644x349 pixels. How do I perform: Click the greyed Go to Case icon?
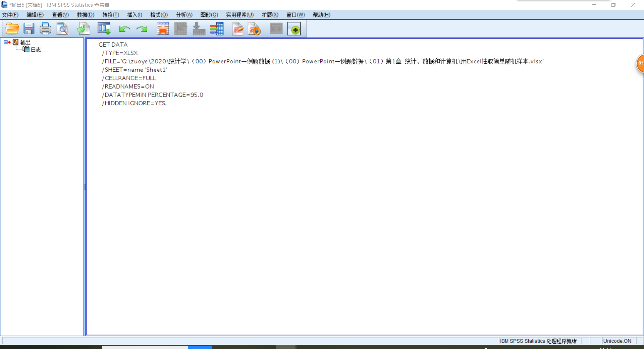(x=180, y=29)
